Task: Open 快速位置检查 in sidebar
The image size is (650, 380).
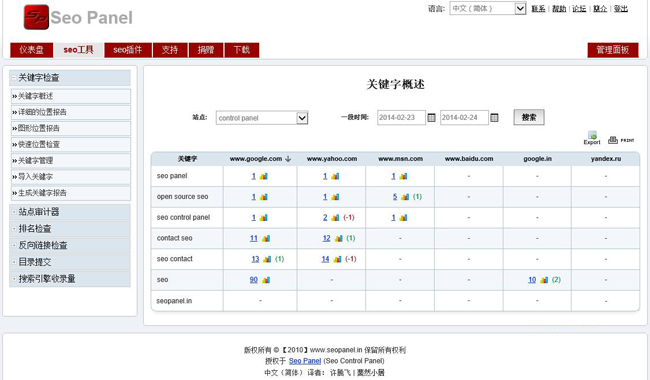Action: click(x=70, y=145)
